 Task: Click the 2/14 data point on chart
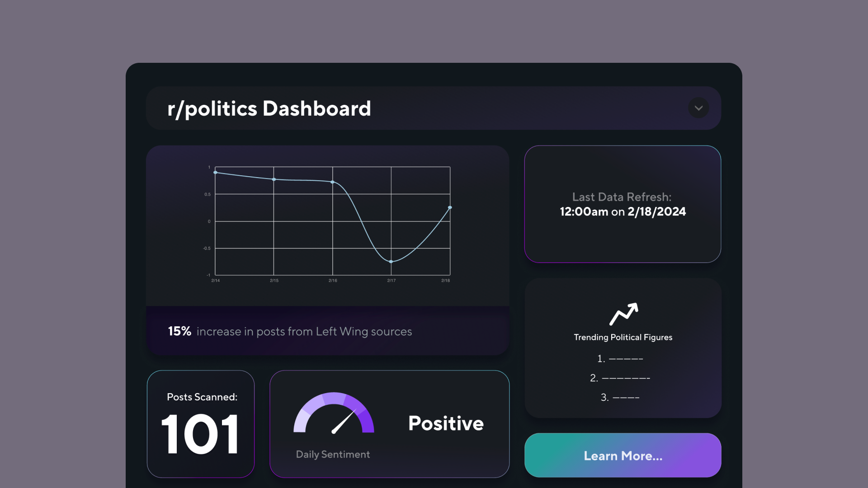click(x=215, y=172)
